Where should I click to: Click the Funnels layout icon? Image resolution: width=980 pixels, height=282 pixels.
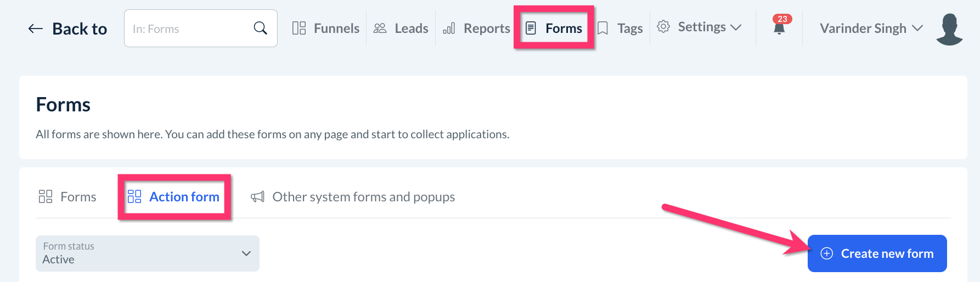click(299, 28)
